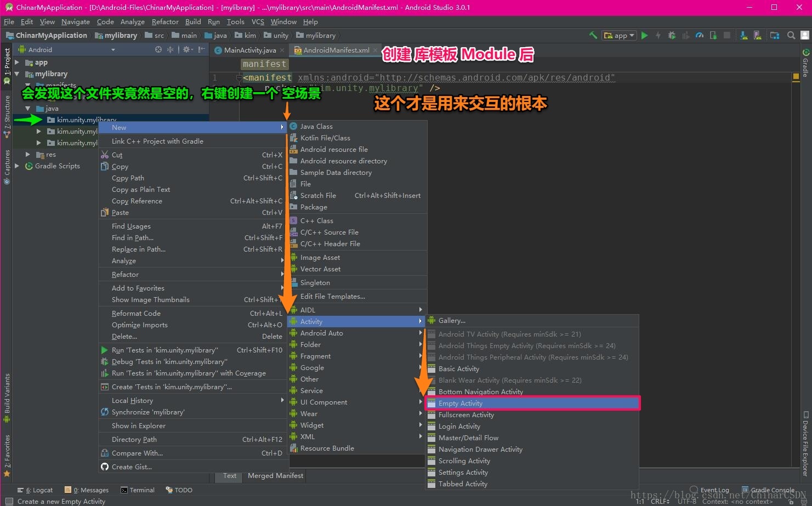Click Show in Explorer in the context menu
Viewport: 812px width, 506px height.
pos(192,426)
